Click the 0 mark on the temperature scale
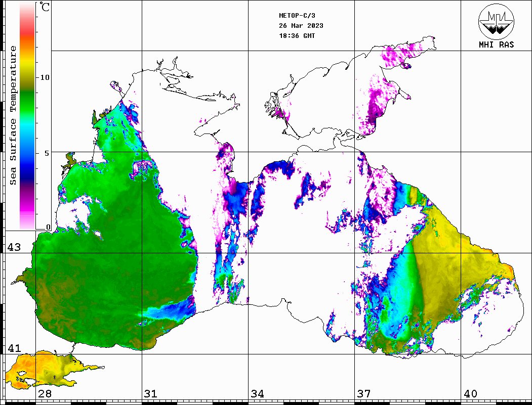Image resolution: width=532 pixels, height=405 pixels. [48, 227]
